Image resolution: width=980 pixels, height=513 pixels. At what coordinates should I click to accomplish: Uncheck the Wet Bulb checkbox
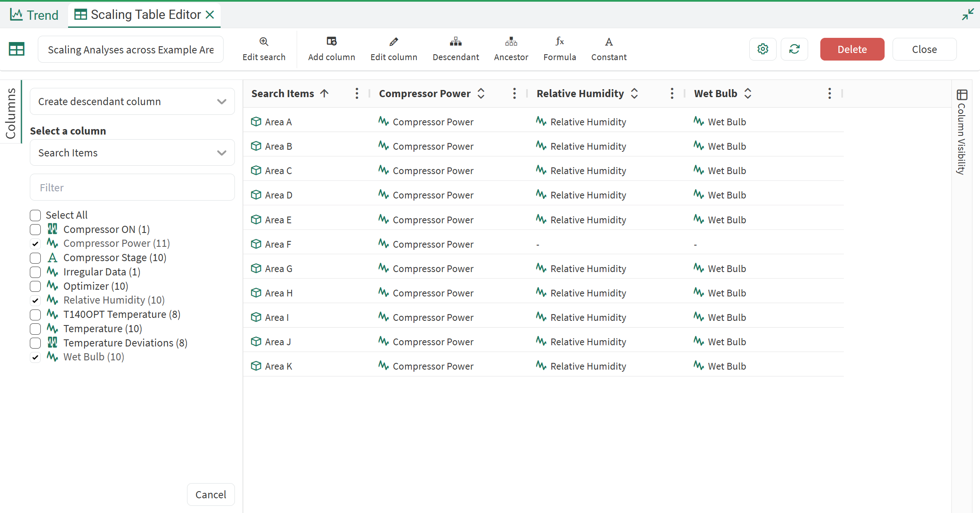pyautogui.click(x=35, y=357)
